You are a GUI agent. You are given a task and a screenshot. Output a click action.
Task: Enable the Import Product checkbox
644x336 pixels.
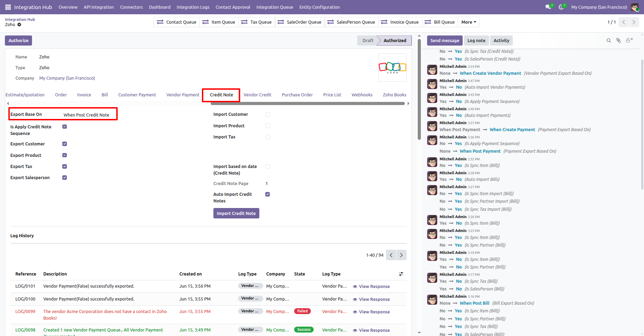coord(267,126)
